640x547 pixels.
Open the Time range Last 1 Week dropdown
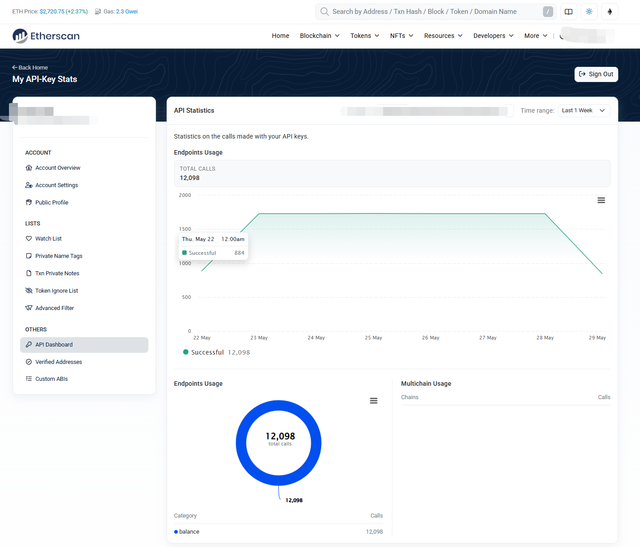click(x=584, y=111)
